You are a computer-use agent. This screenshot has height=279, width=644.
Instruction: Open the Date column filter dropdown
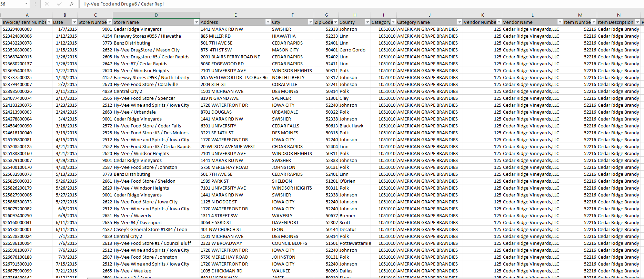[x=74, y=22]
